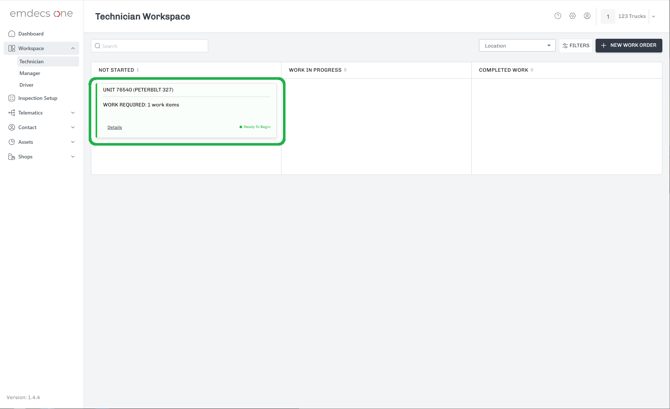Viewport: 670px width, 409px height.
Task: Click the emdecs one logo
Action: [x=41, y=13]
